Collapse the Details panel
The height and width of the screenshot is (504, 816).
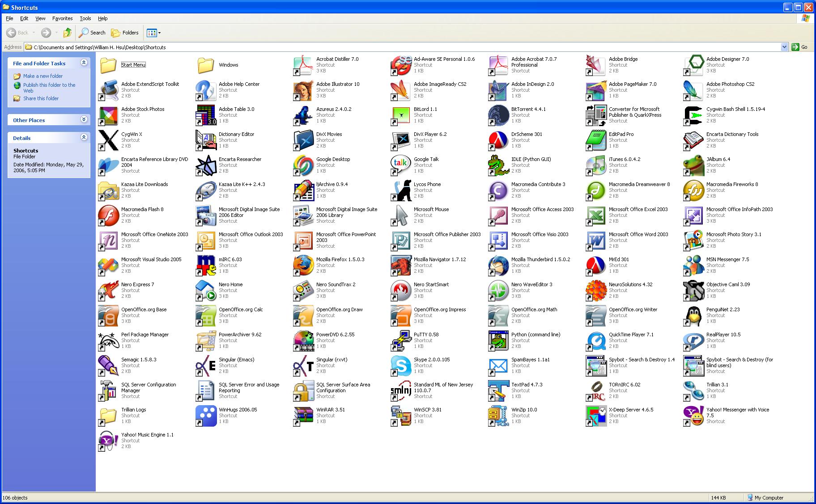(x=84, y=138)
